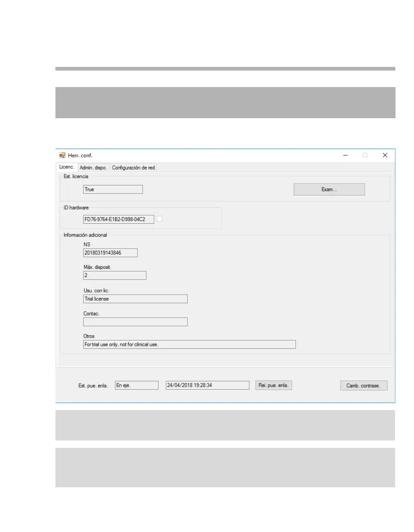Toggle the checkbox beside ID hardware field
The height and width of the screenshot is (532, 414).
(160, 219)
